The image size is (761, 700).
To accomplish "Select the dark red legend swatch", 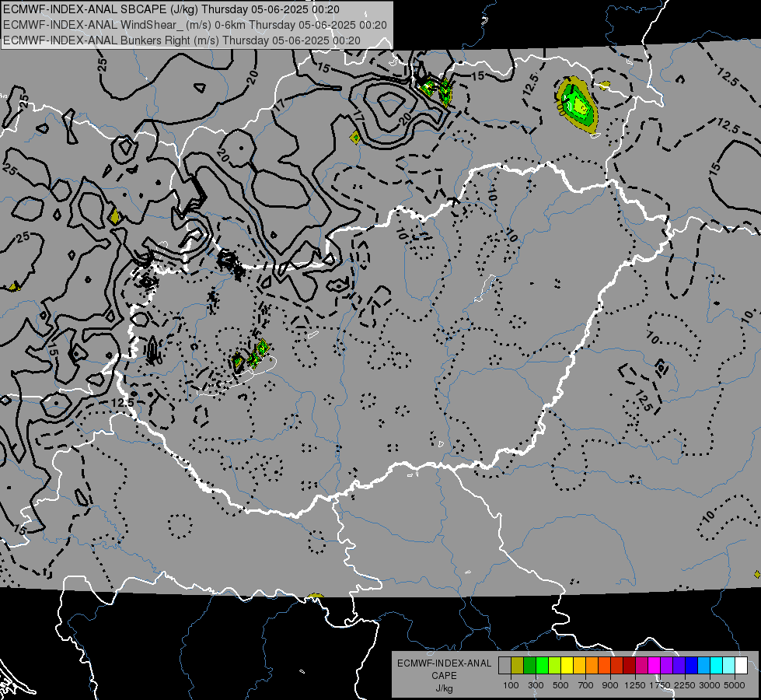I will [x=629, y=666].
